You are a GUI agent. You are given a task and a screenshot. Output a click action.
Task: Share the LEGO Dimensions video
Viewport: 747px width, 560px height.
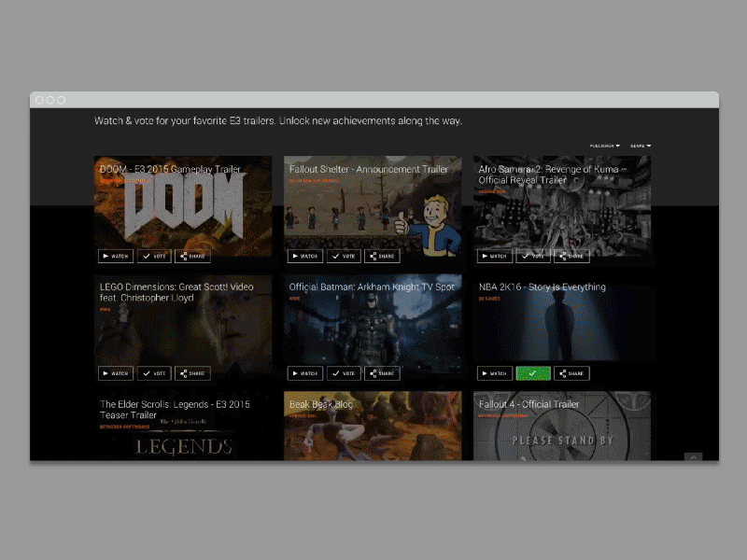point(192,373)
